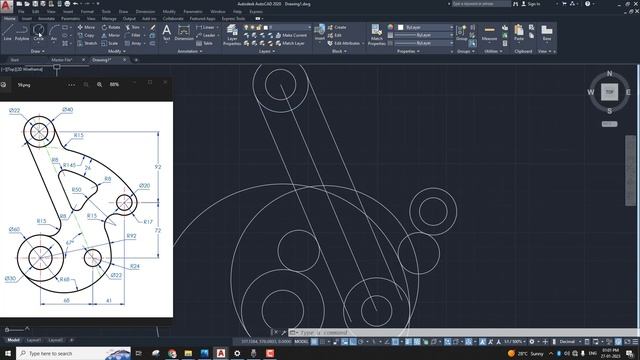Click Match Layer button
The width and height of the screenshot is (640, 360).
coord(290,43)
